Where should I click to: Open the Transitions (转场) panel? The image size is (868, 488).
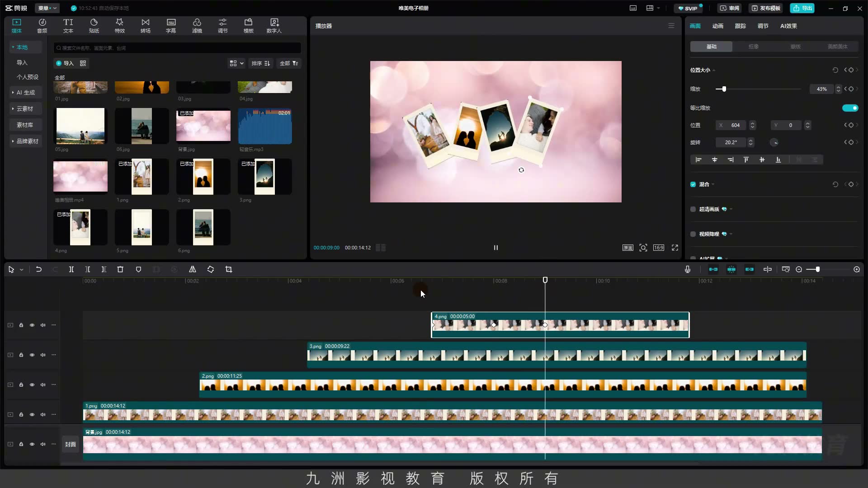145,26
